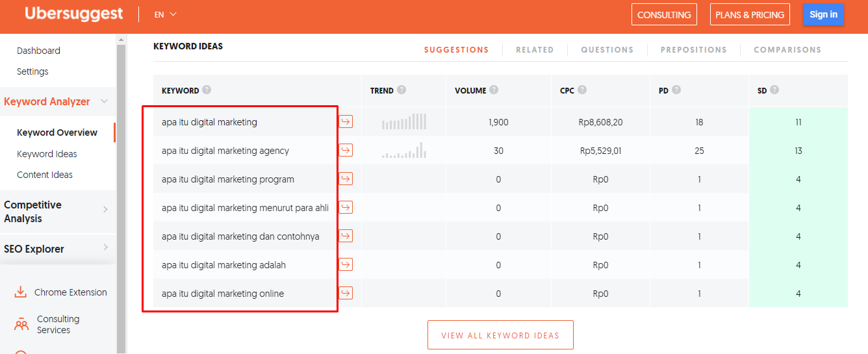Screen dimensions: 868x354
Task: Select the Prepositions tab
Action: click(693, 49)
